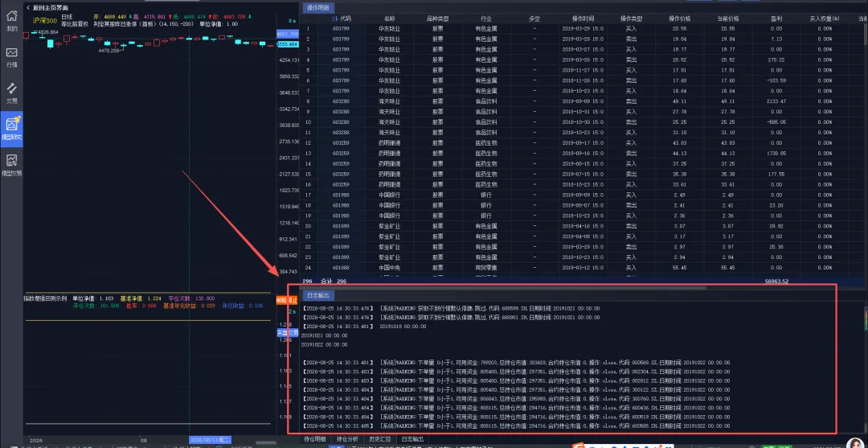
Task: Open the 行情 market quotes sidebar icon
Action: pos(11,56)
